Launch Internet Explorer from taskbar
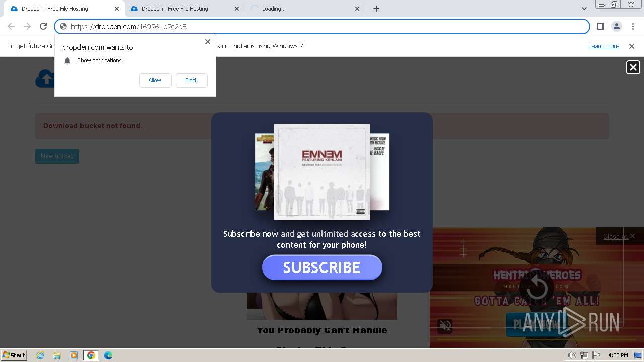644x362 pixels. pyautogui.click(x=40, y=355)
